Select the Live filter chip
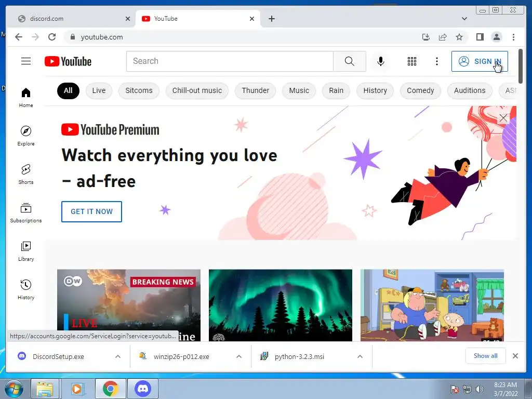Image resolution: width=532 pixels, height=399 pixels. click(99, 90)
